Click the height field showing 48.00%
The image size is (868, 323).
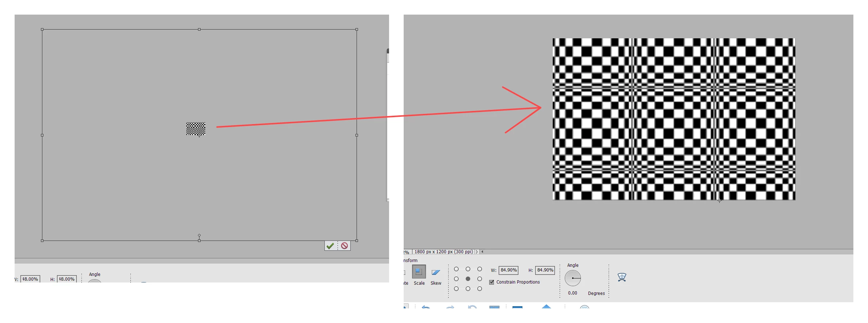click(66, 279)
